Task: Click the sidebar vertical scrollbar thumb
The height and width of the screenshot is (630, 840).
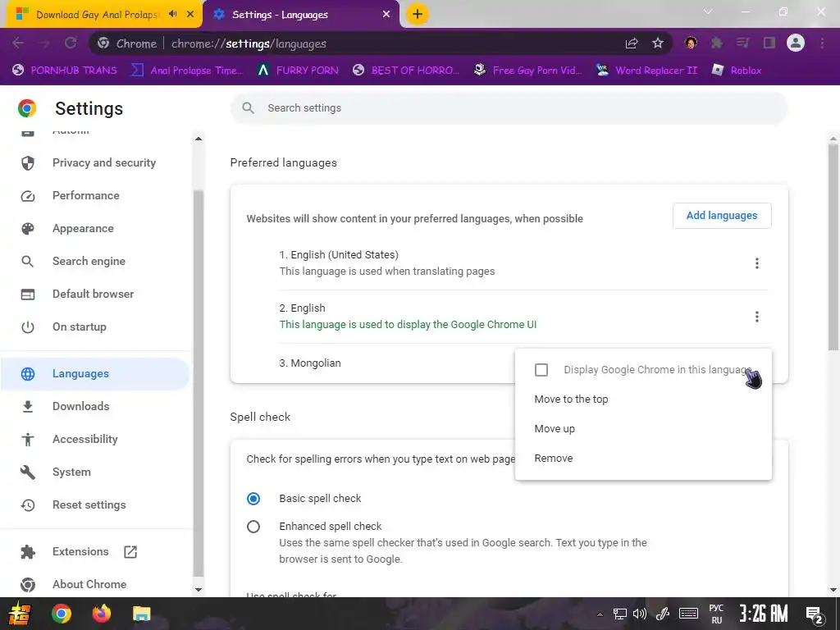Action: (199, 383)
